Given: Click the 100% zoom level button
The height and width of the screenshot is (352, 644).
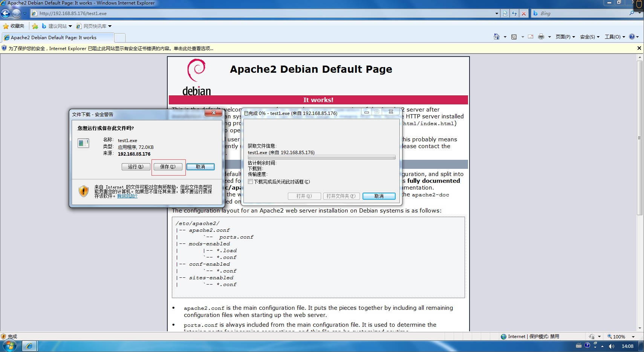Looking at the screenshot, I should pyautogui.click(x=616, y=337).
